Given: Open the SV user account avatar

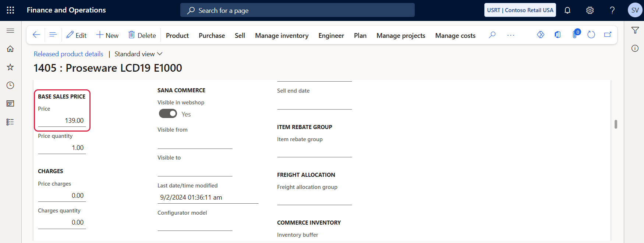Looking at the screenshot, I should (x=635, y=10).
